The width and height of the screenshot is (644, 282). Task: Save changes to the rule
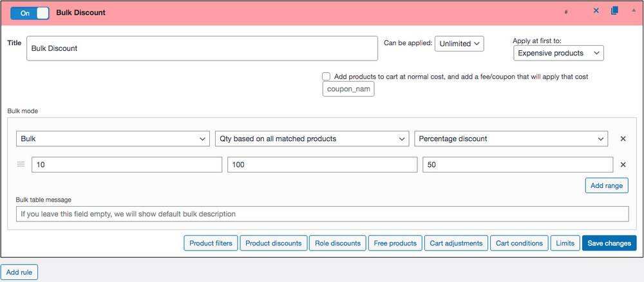pyautogui.click(x=609, y=243)
